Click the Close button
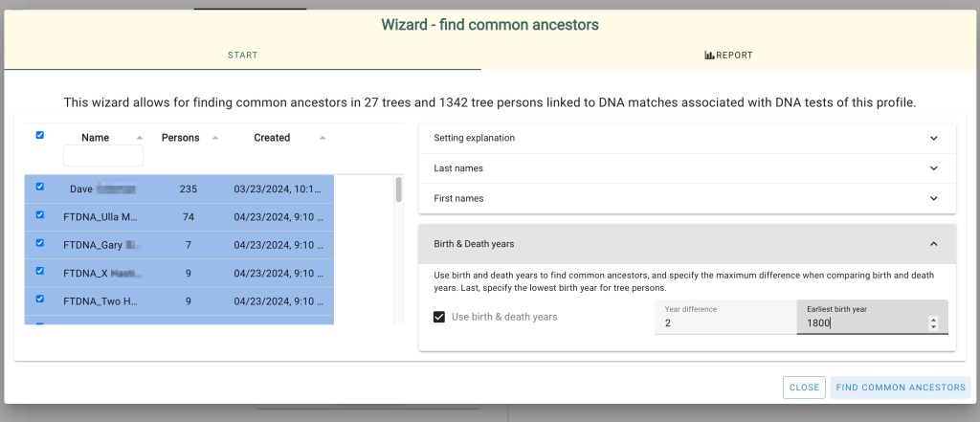 click(x=804, y=388)
